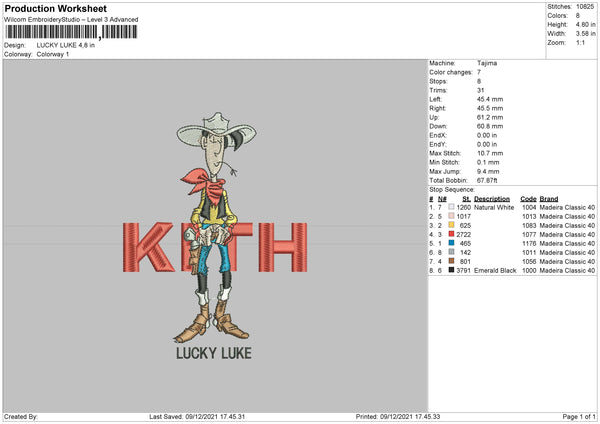Select the Max Jump value 9.4 mm
The height and width of the screenshot is (424, 600).
[x=488, y=171]
